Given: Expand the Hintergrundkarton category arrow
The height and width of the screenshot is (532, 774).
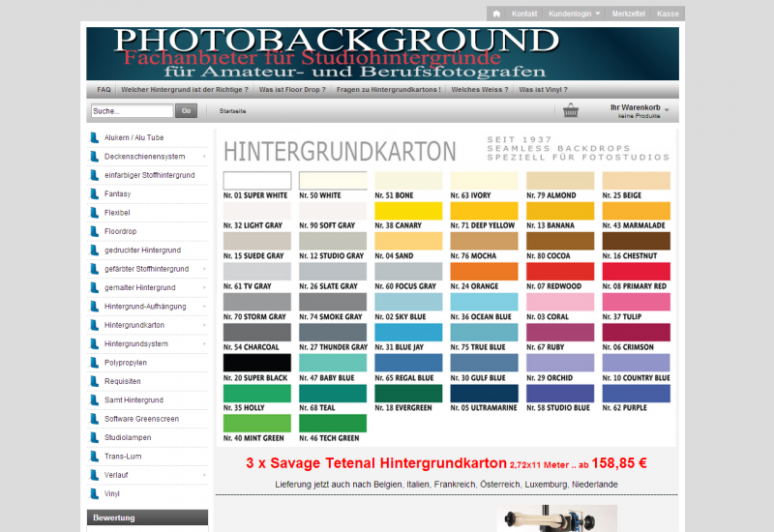Looking at the screenshot, I should (204, 325).
